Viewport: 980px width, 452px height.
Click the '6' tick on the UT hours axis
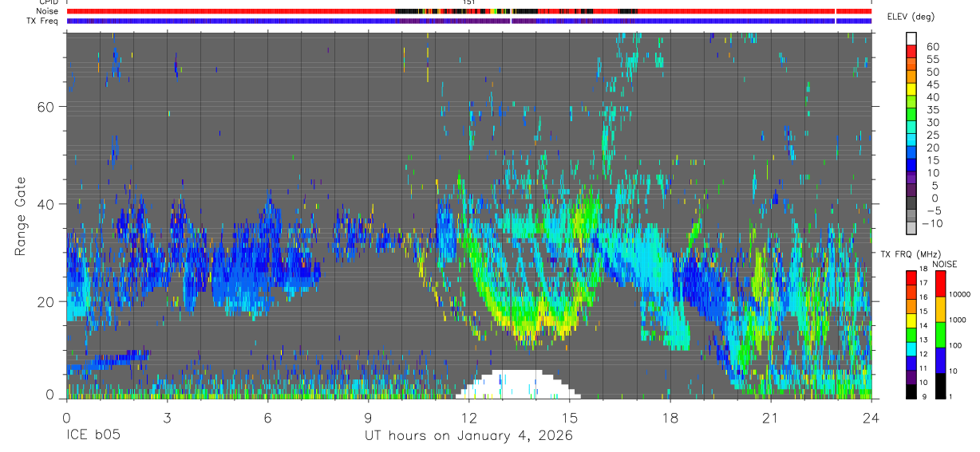pyautogui.click(x=267, y=417)
